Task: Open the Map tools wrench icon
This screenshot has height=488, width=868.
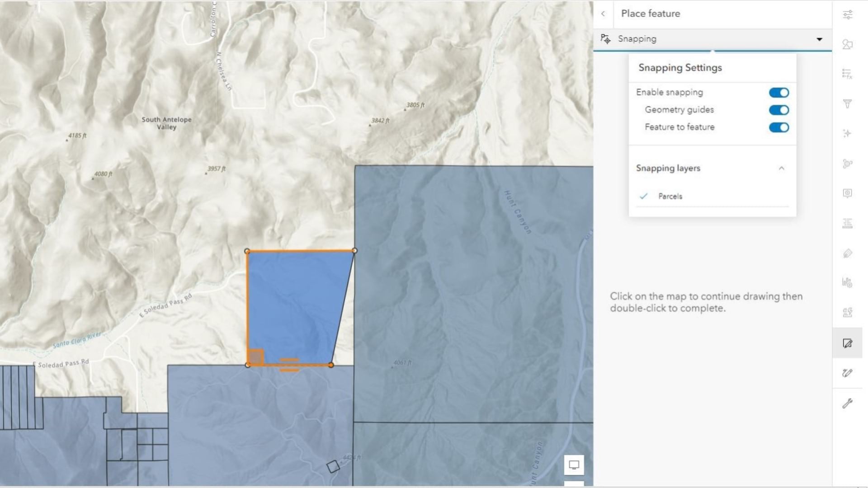Action: point(848,404)
